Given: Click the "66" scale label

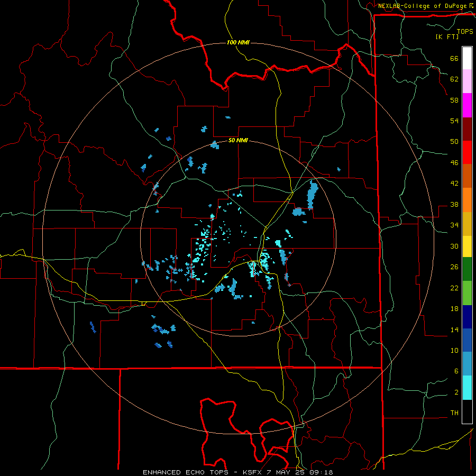Looking at the screenshot, I should click(454, 59).
